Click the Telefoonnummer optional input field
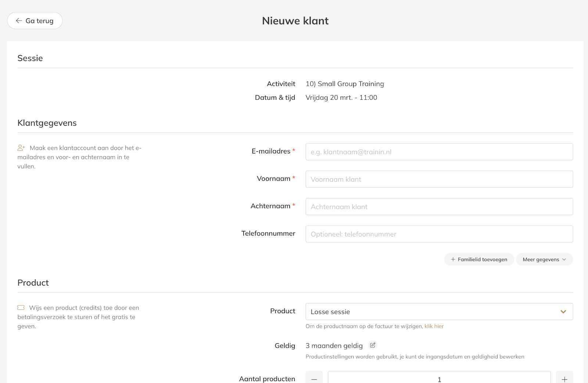The height and width of the screenshot is (383, 588). coord(439,234)
